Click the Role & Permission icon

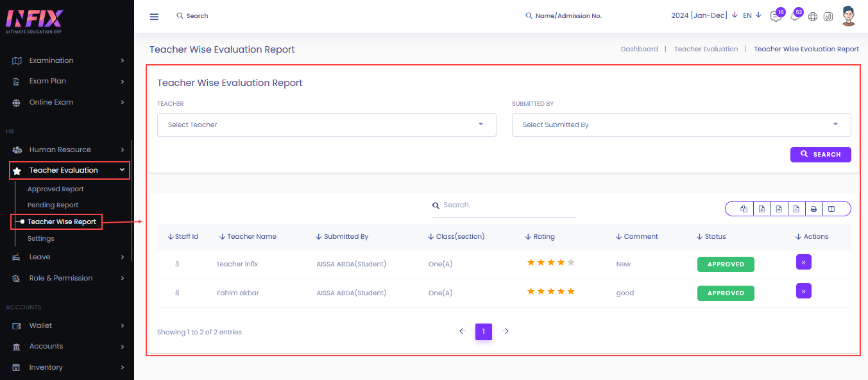pyautogui.click(x=17, y=279)
